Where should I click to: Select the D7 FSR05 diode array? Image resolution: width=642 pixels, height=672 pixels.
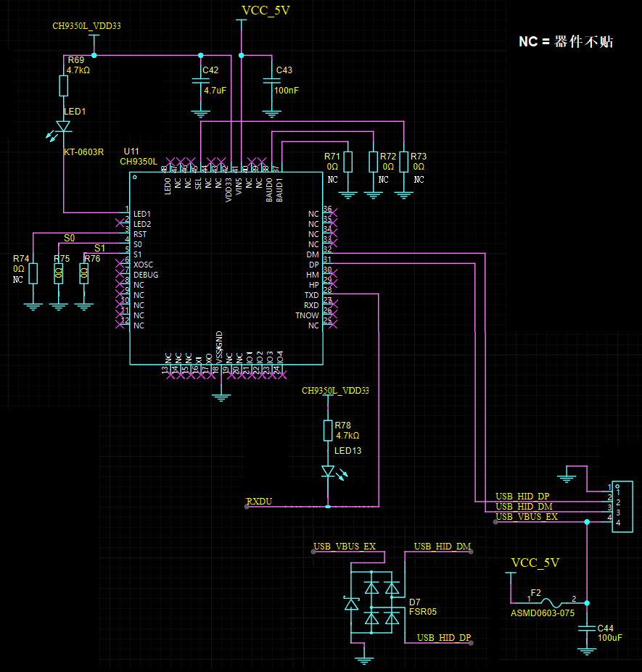click(382, 602)
